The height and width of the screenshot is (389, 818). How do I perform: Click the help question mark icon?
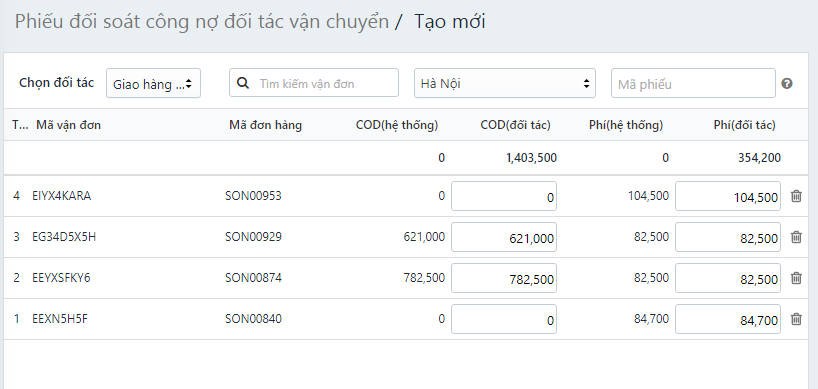pyautogui.click(x=787, y=83)
